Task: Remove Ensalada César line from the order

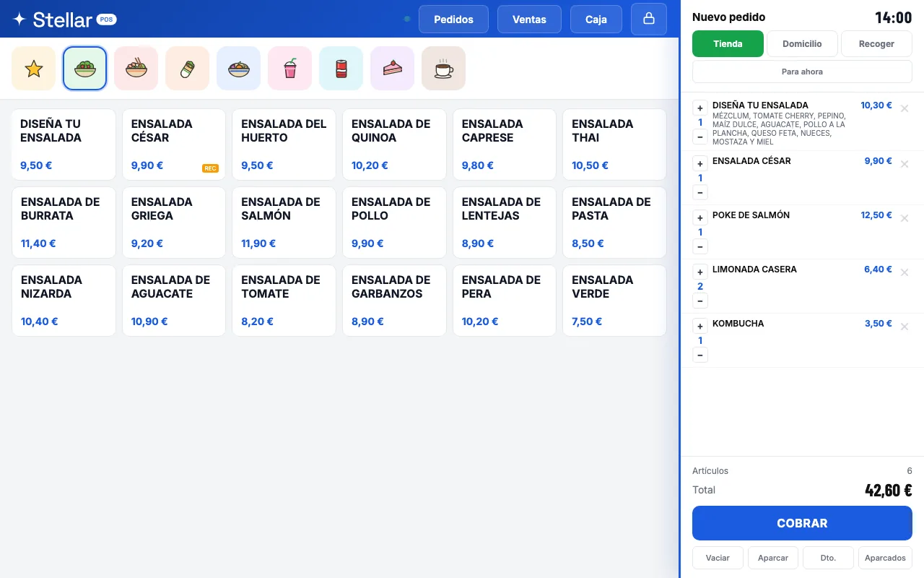Action: click(x=905, y=164)
